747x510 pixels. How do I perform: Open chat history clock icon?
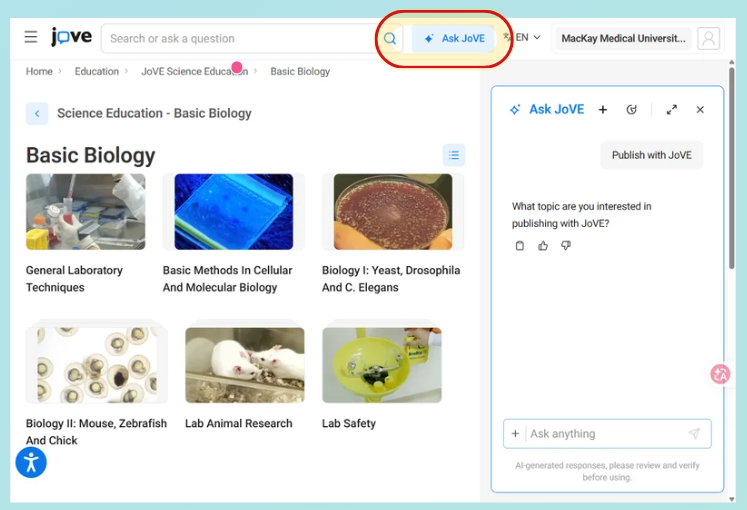tap(631, 110)
